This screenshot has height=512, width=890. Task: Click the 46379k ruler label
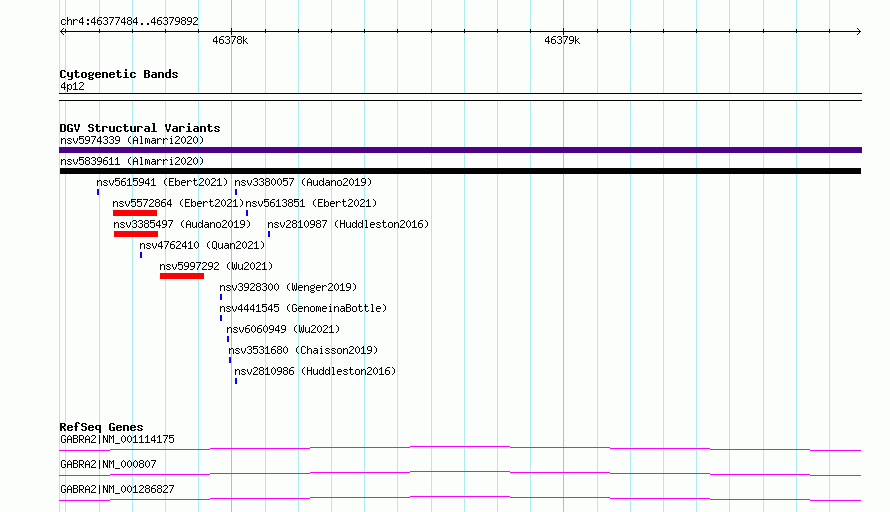[x=562, y=40]
